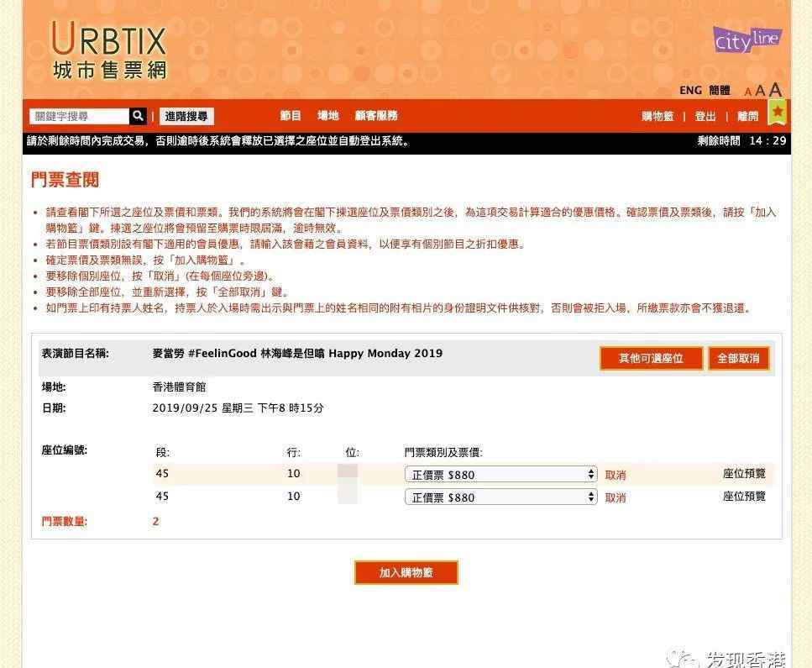The image size is (812, 668).
Task: Click the date 2019/09/25 星期三 text
Action: (238, 408)
